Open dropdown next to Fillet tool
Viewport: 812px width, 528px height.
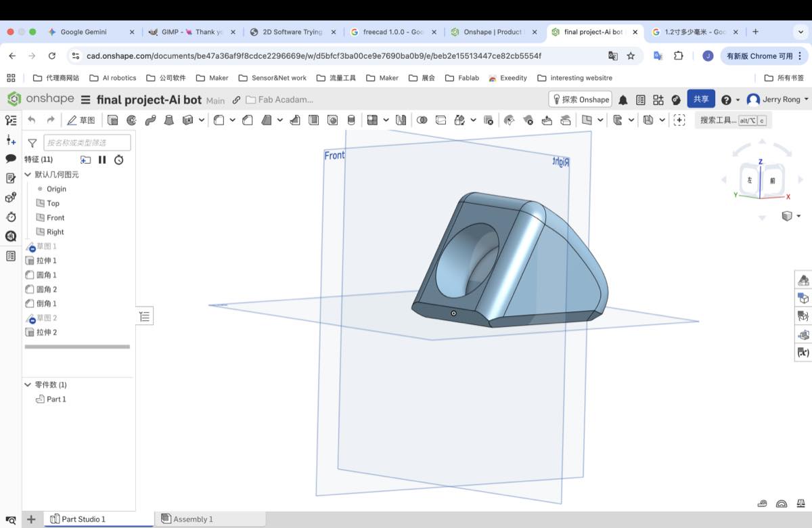pyautogui.click(x=232, y=120)
